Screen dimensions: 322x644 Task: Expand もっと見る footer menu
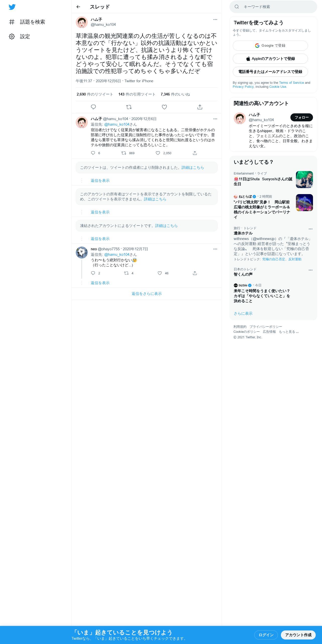(x=289, y=332)
